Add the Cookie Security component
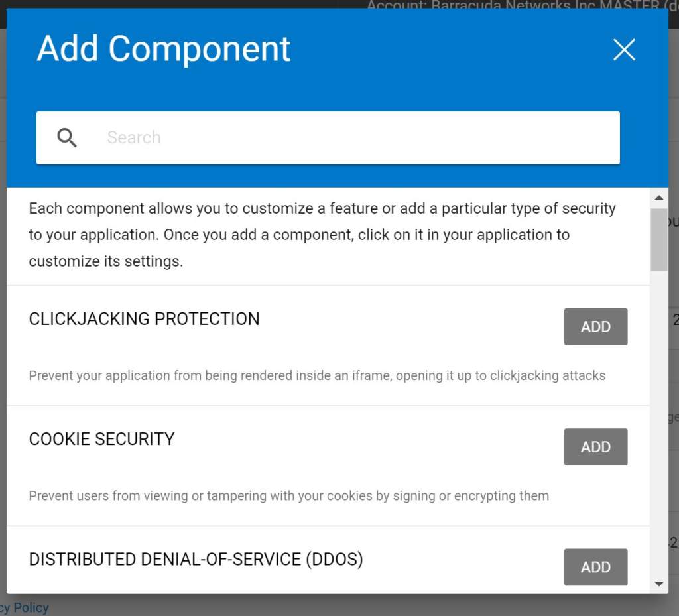 pos(595,446)
